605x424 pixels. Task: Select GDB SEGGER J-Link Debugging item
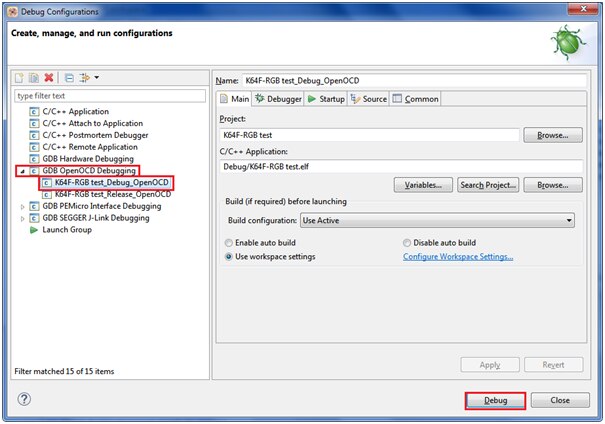96,218
